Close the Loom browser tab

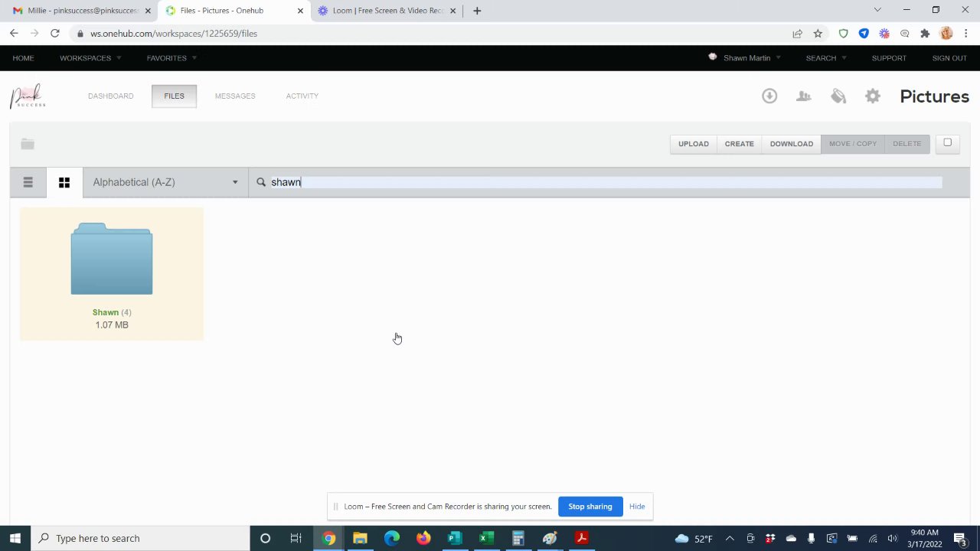(453, 11)
